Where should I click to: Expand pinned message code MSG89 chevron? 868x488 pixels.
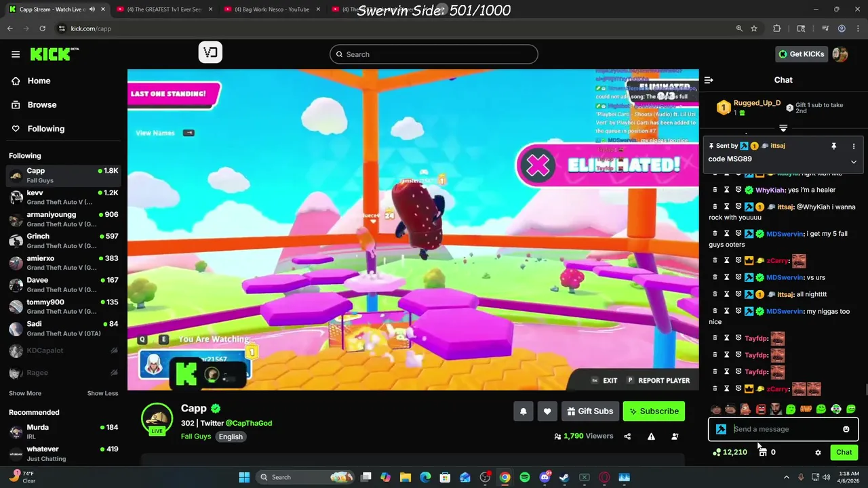854,162
